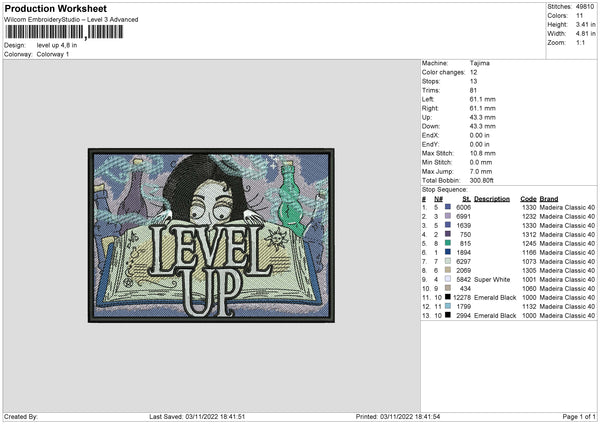Click 'Emerald Black' description in stop 11
Viewport: 600px width, 424px height.
tap(495, 297)
